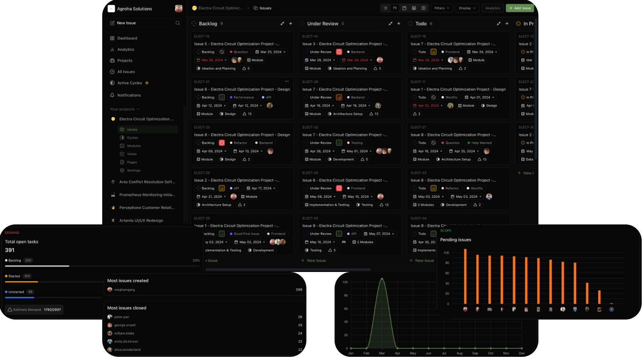Switch to calendar layout view
This screenshot has width=644, height=361.
click(x=404, y=8)
